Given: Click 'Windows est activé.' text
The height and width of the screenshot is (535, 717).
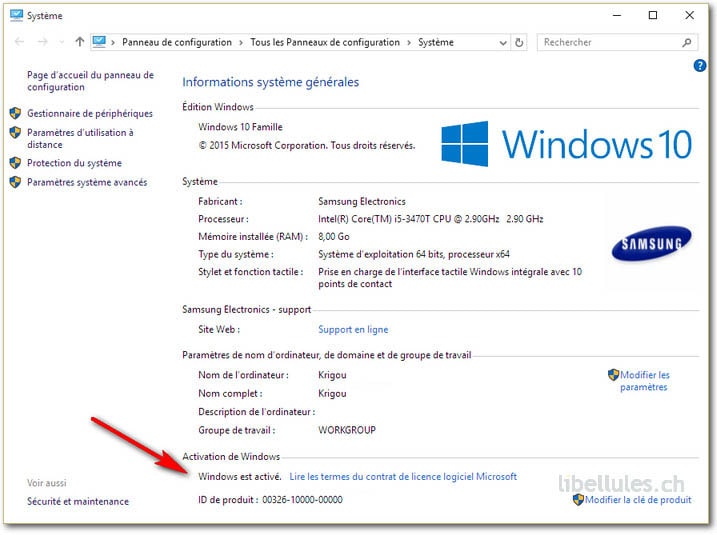Looking at the screenshot, I should pos(240,477).
